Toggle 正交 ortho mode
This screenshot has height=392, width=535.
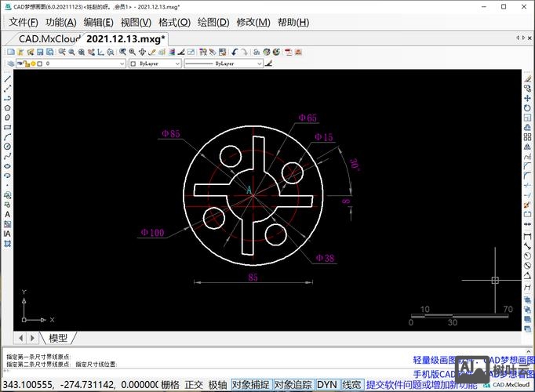[193, 385]
